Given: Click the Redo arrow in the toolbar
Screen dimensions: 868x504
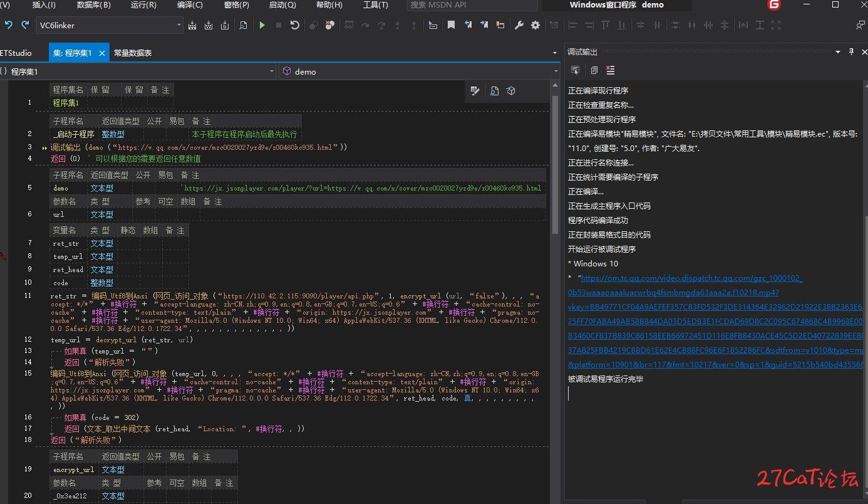Looking at the screenshot, I should click(25, 25).
